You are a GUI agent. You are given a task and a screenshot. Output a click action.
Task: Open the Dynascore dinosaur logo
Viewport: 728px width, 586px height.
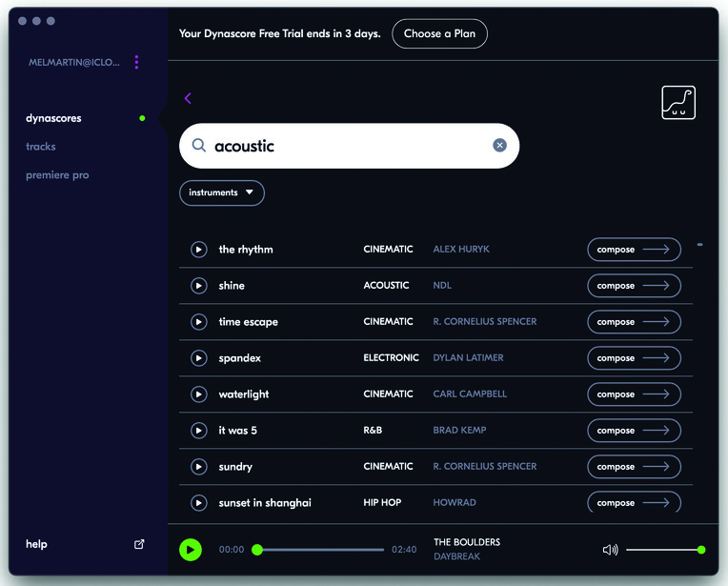coord(678,103)
